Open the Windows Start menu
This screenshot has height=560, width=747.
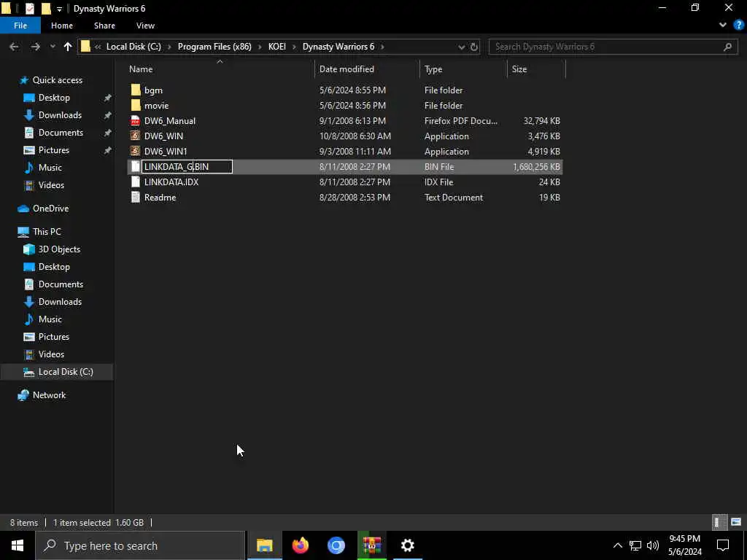tap(18, 545)
